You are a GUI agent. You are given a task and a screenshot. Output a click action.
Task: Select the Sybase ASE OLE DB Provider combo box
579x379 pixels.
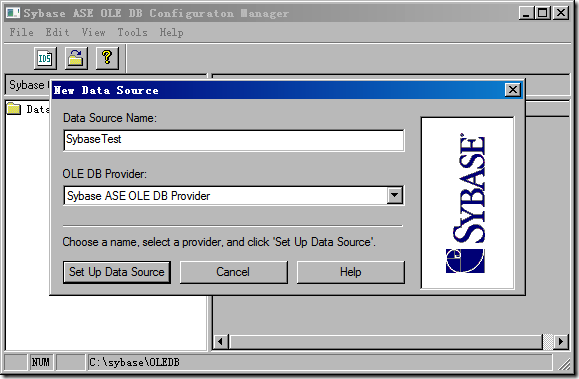234,195
